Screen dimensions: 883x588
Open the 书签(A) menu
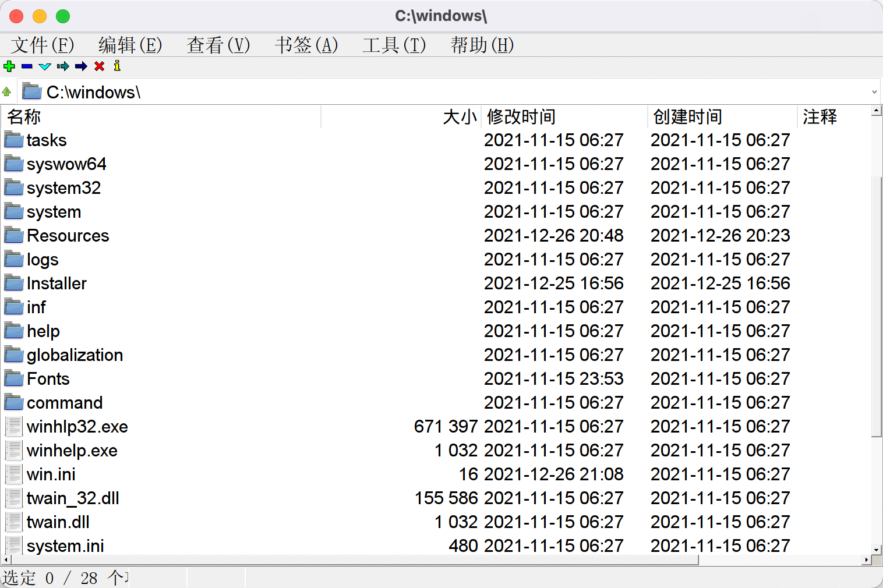point(307,45)
